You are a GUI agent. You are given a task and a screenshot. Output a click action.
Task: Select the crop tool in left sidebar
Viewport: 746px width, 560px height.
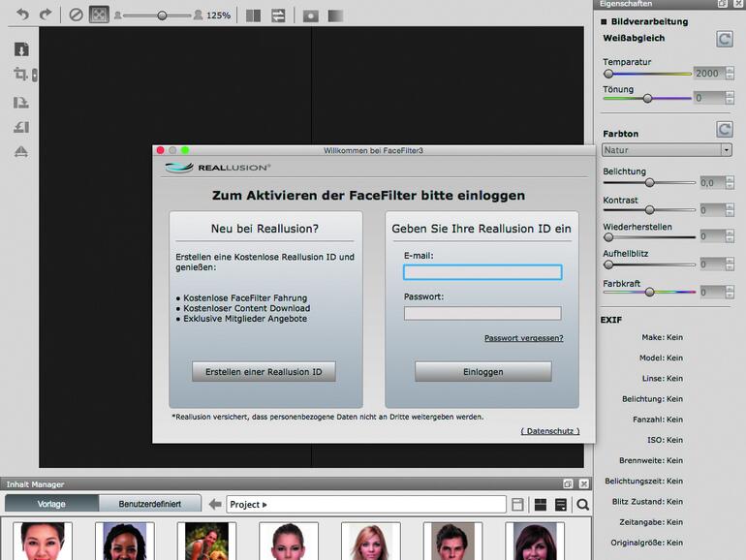(x=20, y=74)
